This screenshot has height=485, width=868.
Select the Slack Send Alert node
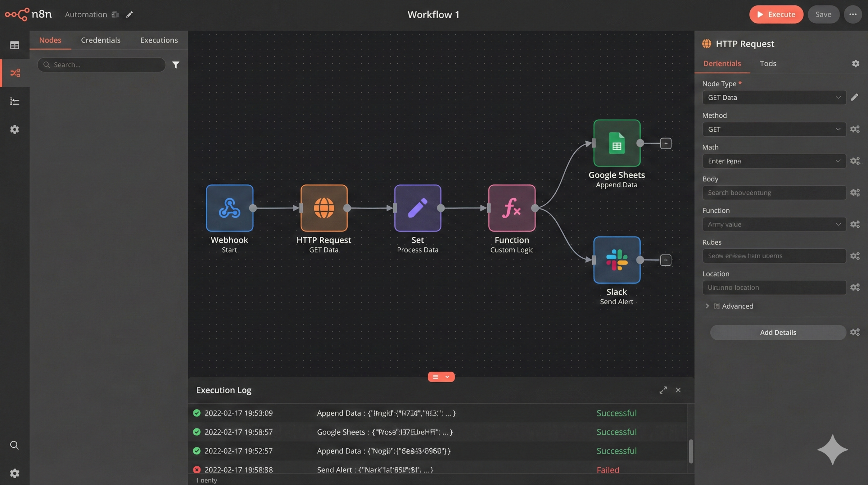pos(616,260)
